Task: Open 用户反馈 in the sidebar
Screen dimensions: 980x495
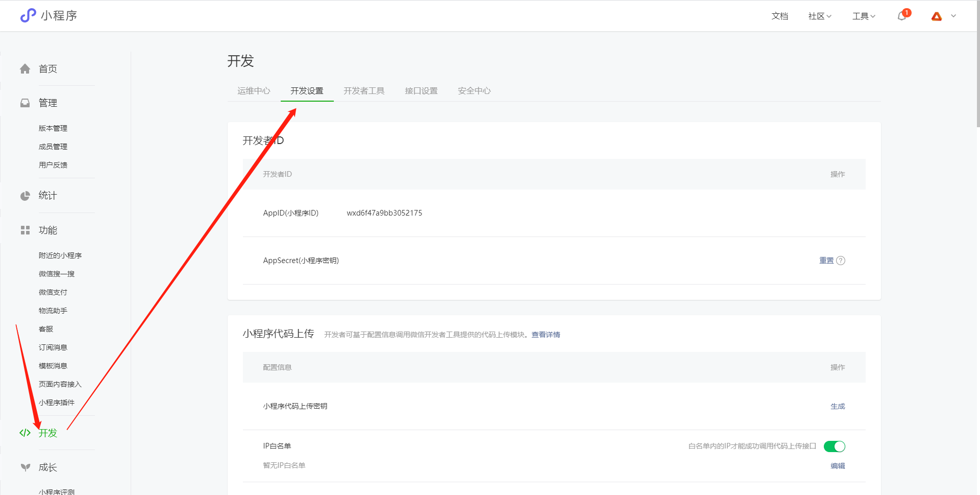Action: coord(53,165)
